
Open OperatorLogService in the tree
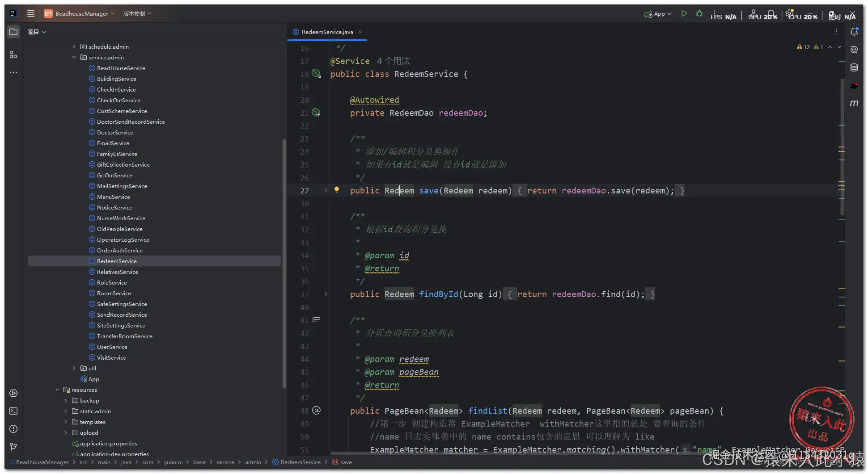click(123, 239)
